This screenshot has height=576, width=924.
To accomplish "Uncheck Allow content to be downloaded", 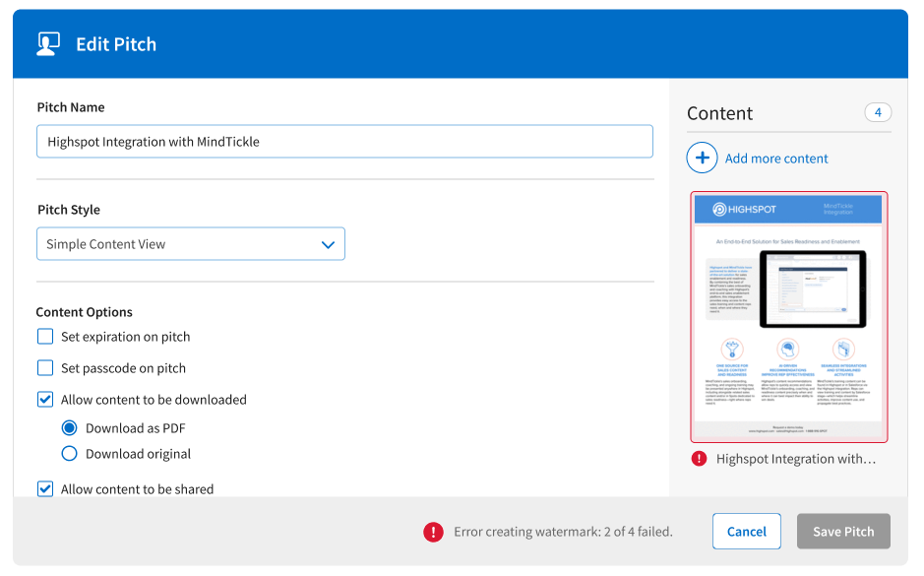I will (45, 400).
